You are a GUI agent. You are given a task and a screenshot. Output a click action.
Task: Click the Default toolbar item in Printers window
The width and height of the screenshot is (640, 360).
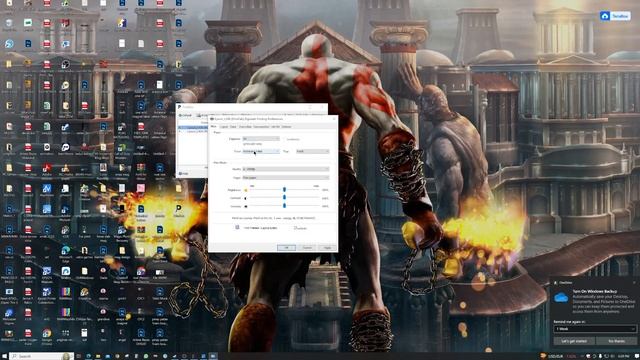point(185,116)
